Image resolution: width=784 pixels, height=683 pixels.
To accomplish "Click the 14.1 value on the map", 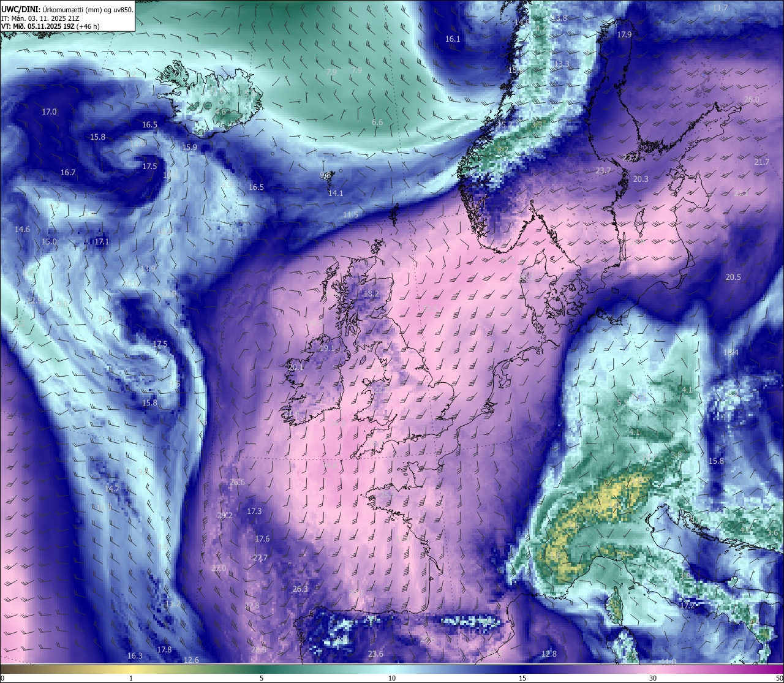I will click(x=336, y=193).
